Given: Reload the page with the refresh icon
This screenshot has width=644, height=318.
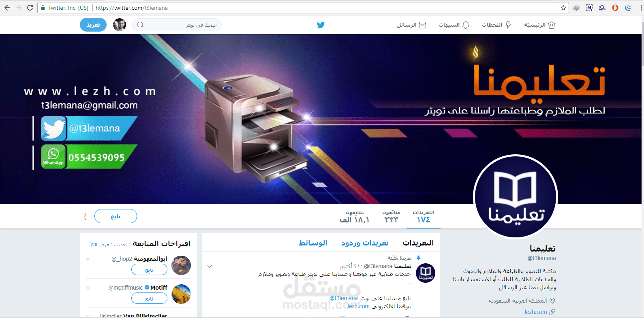Looking at the screenshot, I should click(x=30, y=8).
